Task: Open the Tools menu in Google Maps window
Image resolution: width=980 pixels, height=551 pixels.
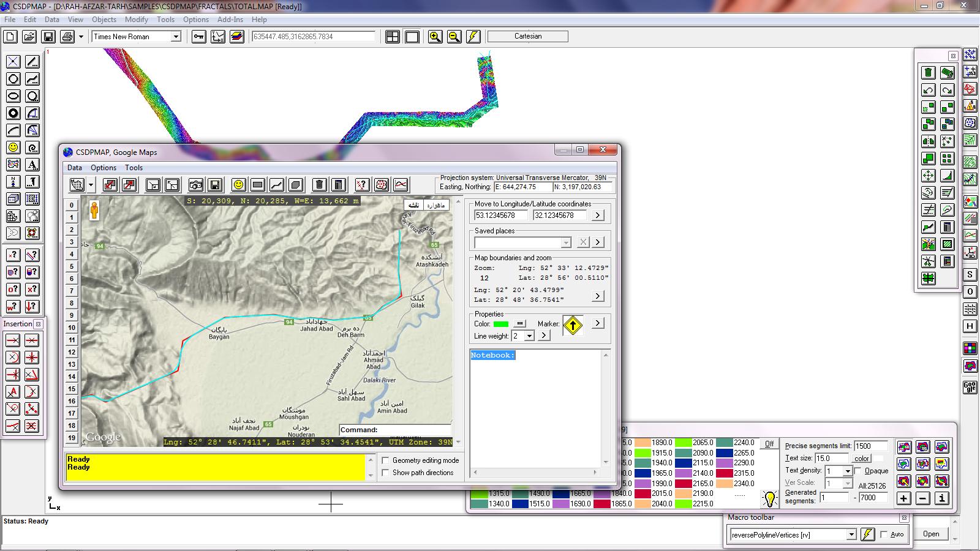Action: coord(134,168)
